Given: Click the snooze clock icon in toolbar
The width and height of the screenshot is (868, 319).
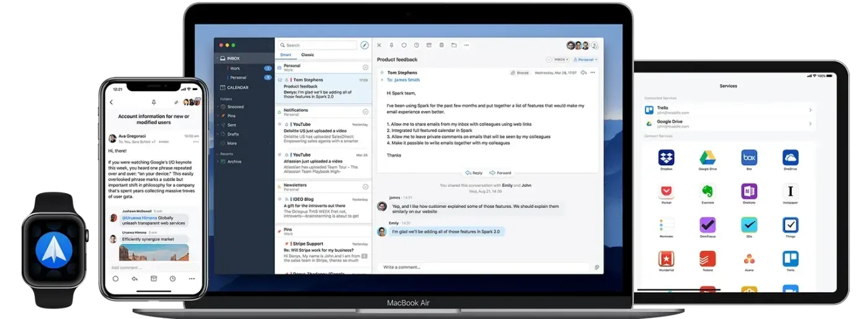Looking at the screenshot, I should click(417, 45).
